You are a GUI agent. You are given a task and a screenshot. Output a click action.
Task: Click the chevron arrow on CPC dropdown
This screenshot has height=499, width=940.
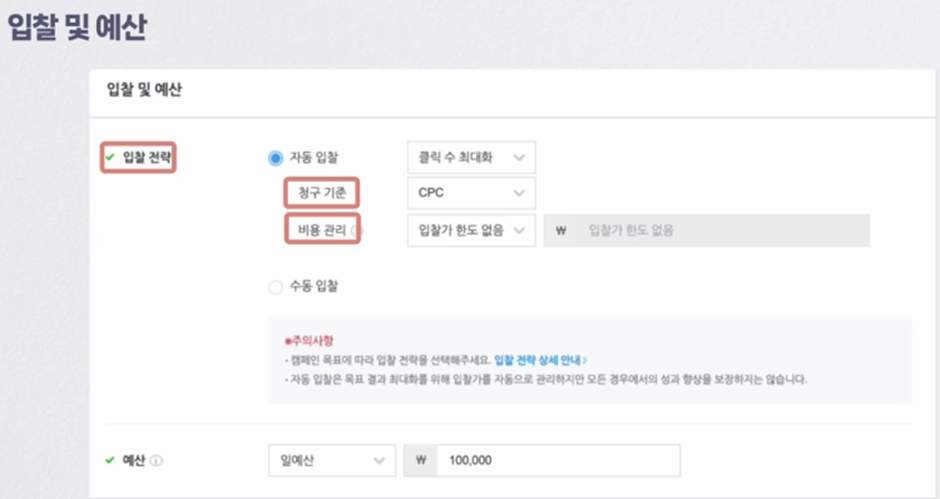tap(519, 193)
